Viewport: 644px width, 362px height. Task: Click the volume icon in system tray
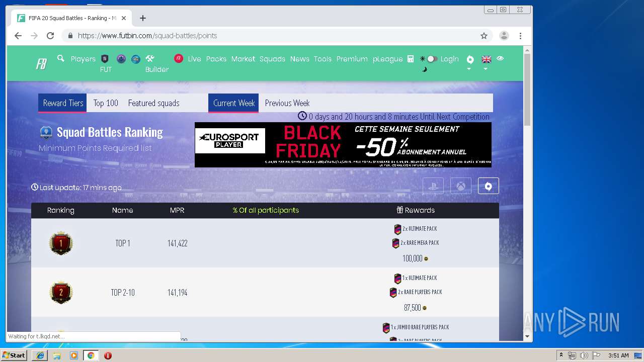[583, 355]
